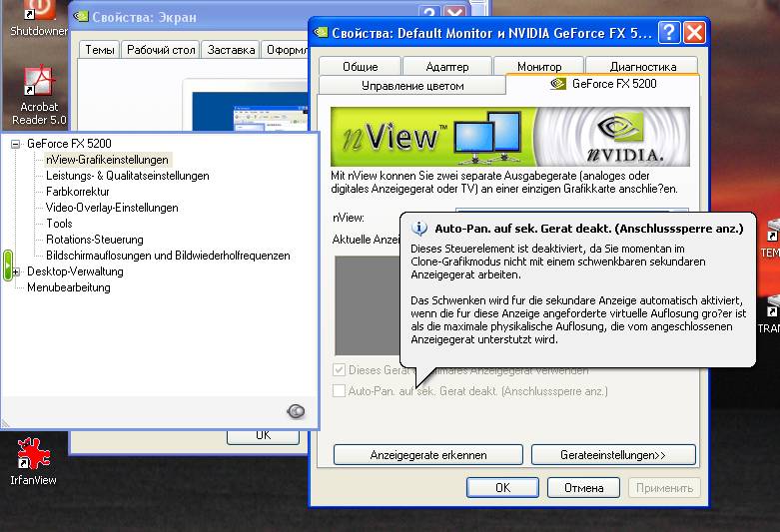Open Rotations-Steuerung
Viewport: 780px width, 532px height.
95,240
